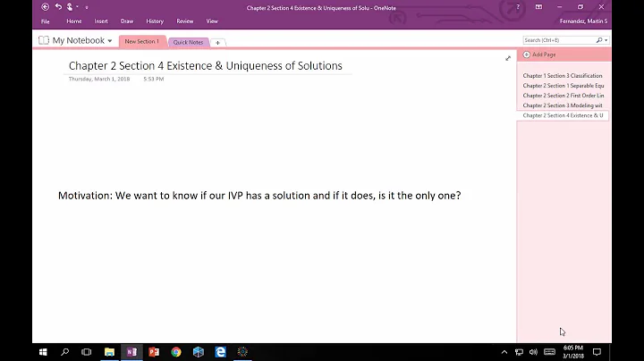The image size is (644, 361).
Task: Open page Chapter 1 Section 3 Classification
Action: tap(563, 76)
